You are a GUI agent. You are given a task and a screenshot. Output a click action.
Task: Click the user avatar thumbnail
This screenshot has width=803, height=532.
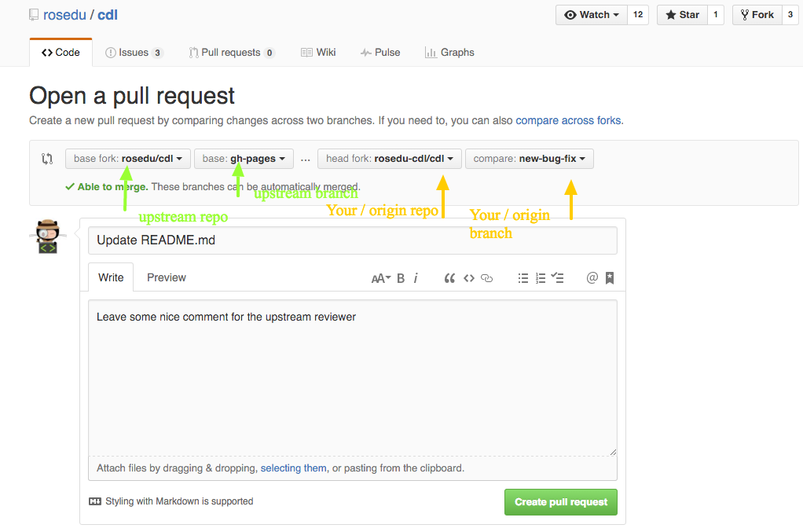pos(48,236)
